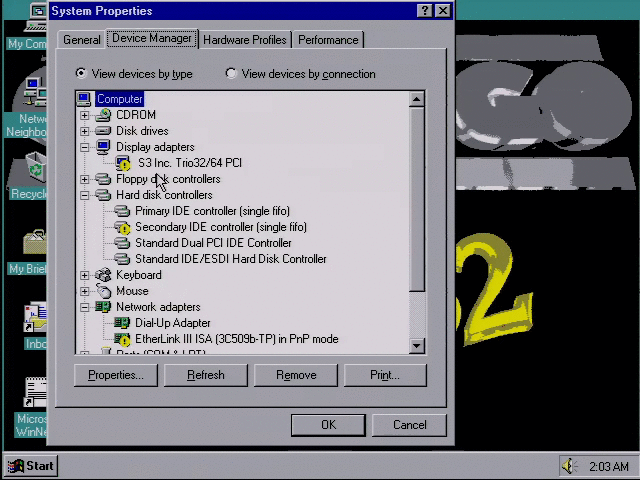Close the System Properties dialog with X

[x=443, y=11]
